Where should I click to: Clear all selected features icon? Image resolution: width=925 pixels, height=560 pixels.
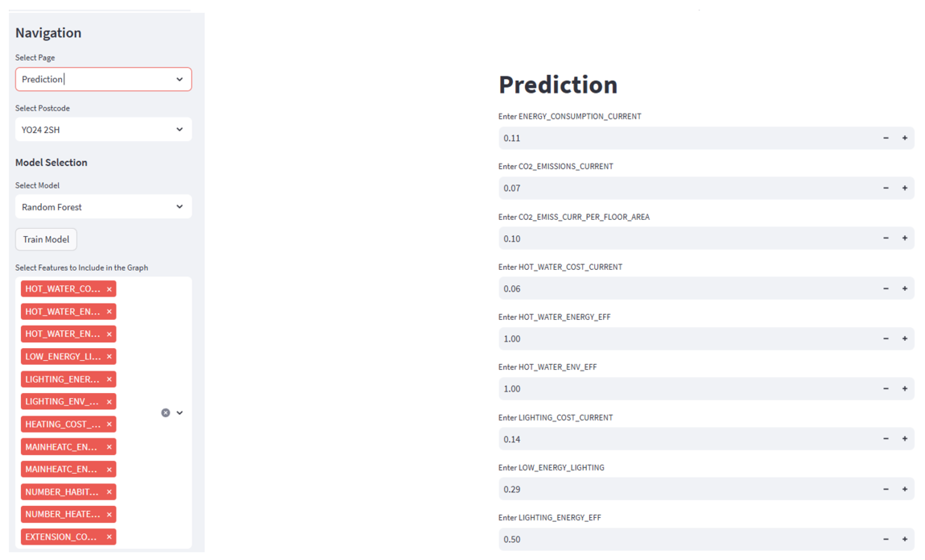[x=165, y=413]
